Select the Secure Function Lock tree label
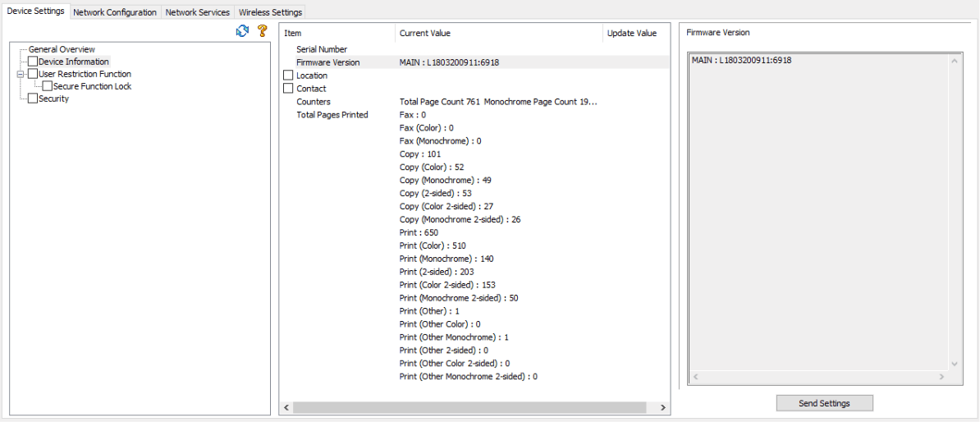Image resolution: width=980 pixels, height=422 pixels. (x=93, y=86)
